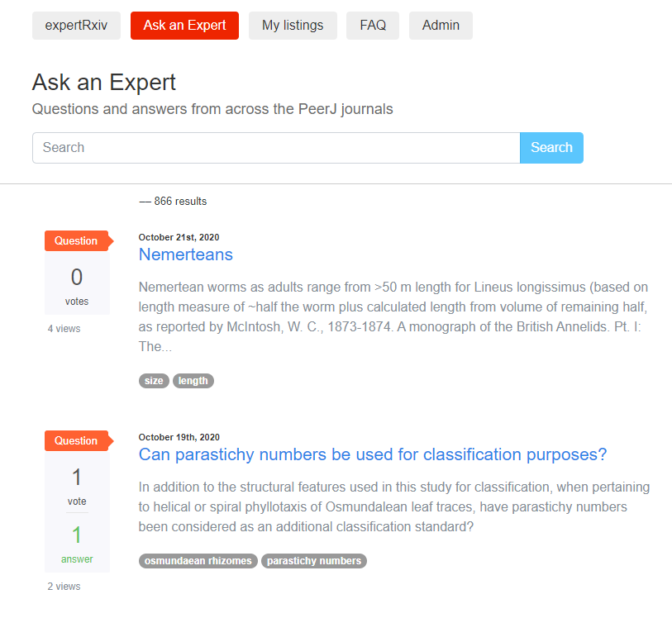
Task: Click the 1 vote counter
Action: click(77, 486)
